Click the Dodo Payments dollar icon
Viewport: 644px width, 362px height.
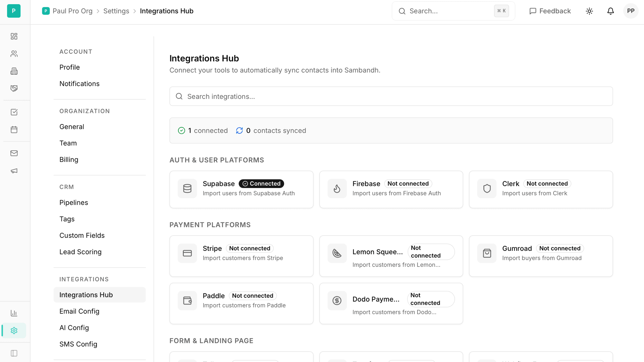337,300
